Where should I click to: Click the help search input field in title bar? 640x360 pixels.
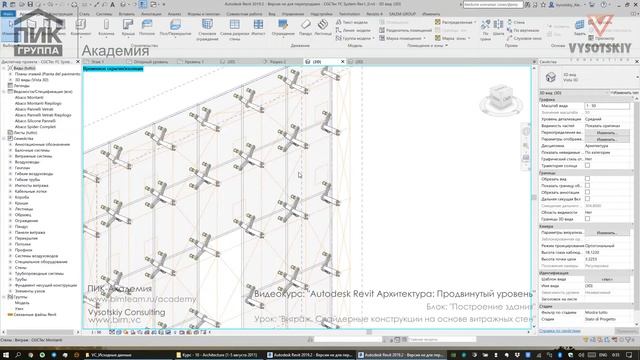[x=493, y=4]
